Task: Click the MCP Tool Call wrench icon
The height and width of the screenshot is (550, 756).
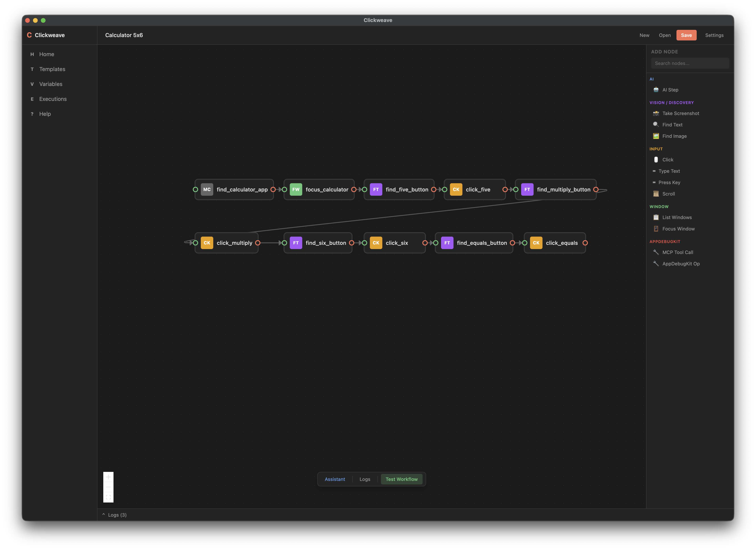Action: click(656, 252)
